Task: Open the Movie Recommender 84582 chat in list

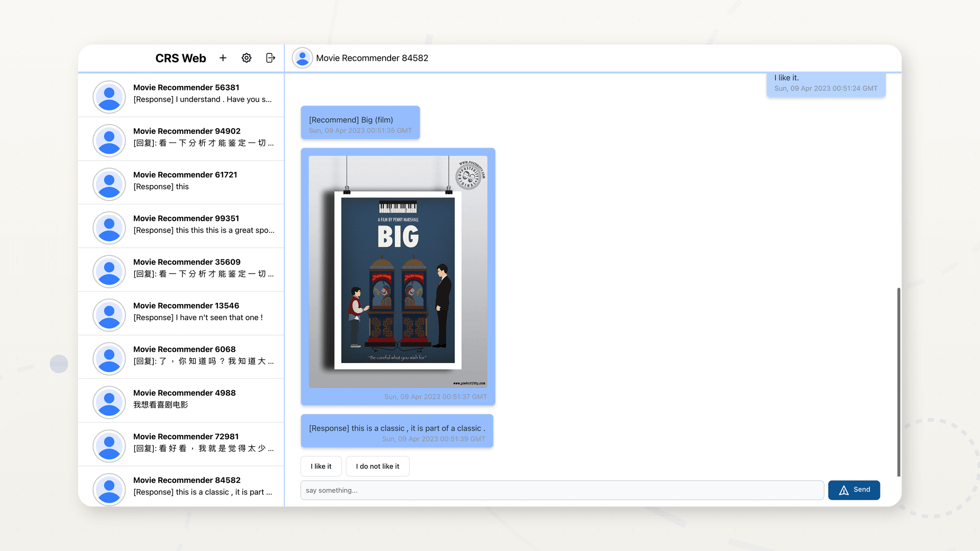Action: 181,487
